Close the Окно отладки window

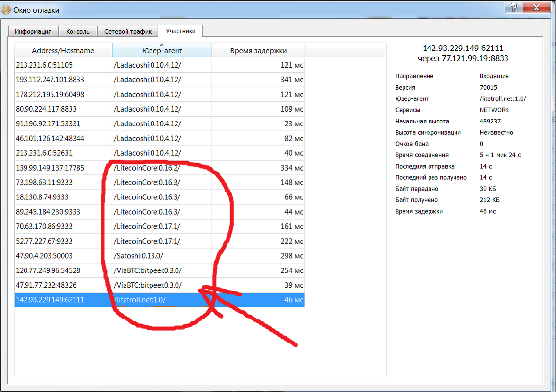536,7
